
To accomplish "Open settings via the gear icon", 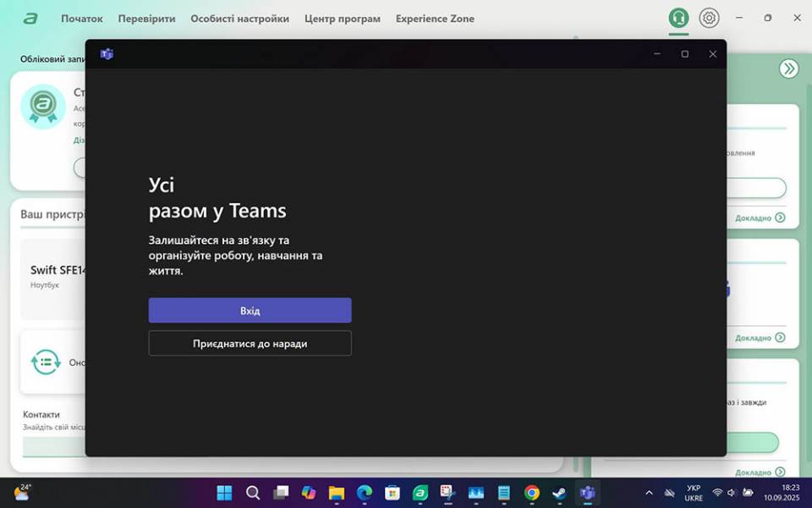I will [709, 18].
